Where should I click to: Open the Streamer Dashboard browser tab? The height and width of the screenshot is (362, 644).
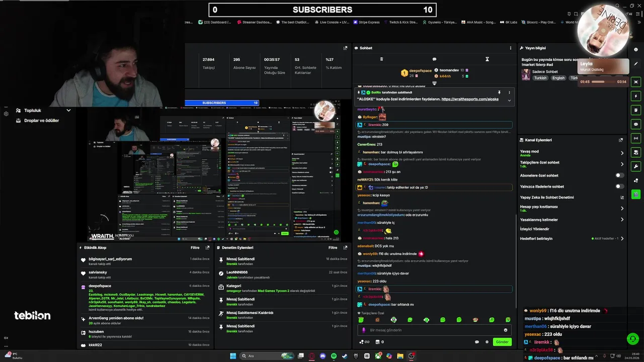tap(254, 22)
